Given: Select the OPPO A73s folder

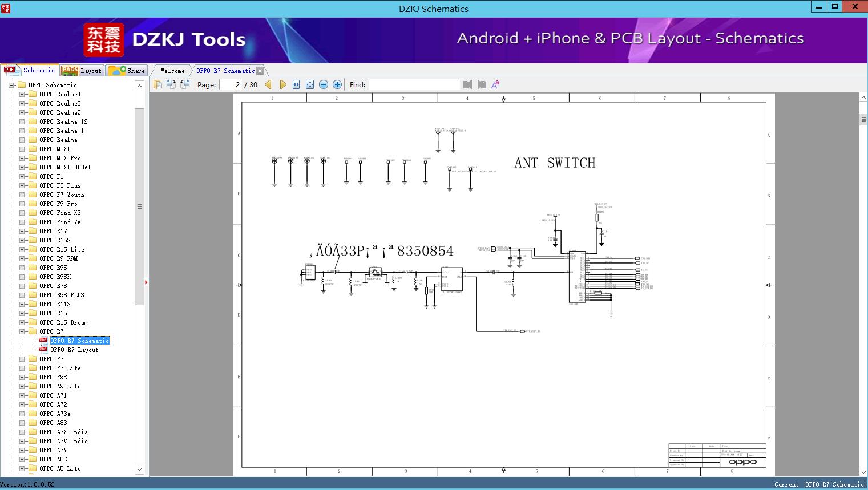Looking at the screenshot, I should (55, 414).
